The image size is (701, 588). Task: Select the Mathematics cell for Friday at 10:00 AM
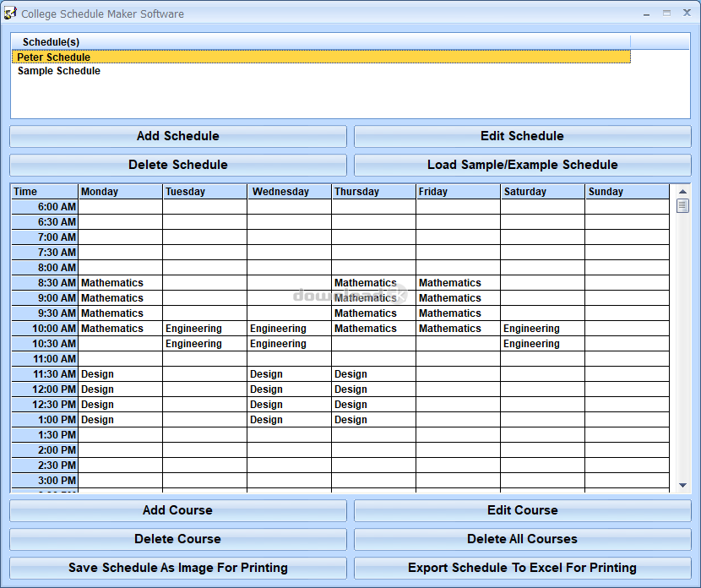[459, 328]
